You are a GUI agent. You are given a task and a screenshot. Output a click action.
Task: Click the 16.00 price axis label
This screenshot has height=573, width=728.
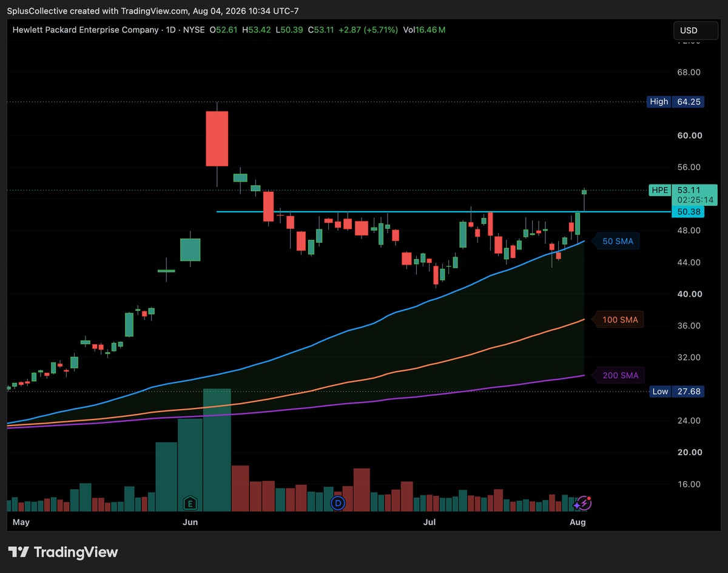coord(689,484)
